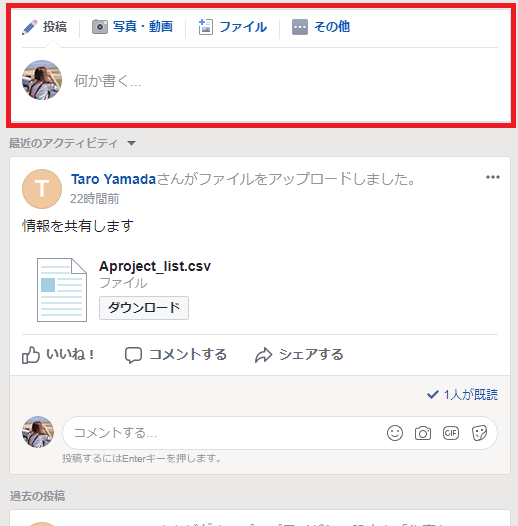Open the sticker picker icon
The image size is (518, 526).
tap(479, 433)
